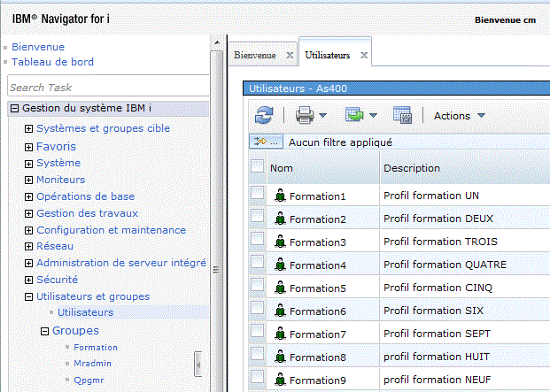Expand the Favoris tree node
This screenshot has height=392, width=550.
pyautogui.click(x=28, y=147)
